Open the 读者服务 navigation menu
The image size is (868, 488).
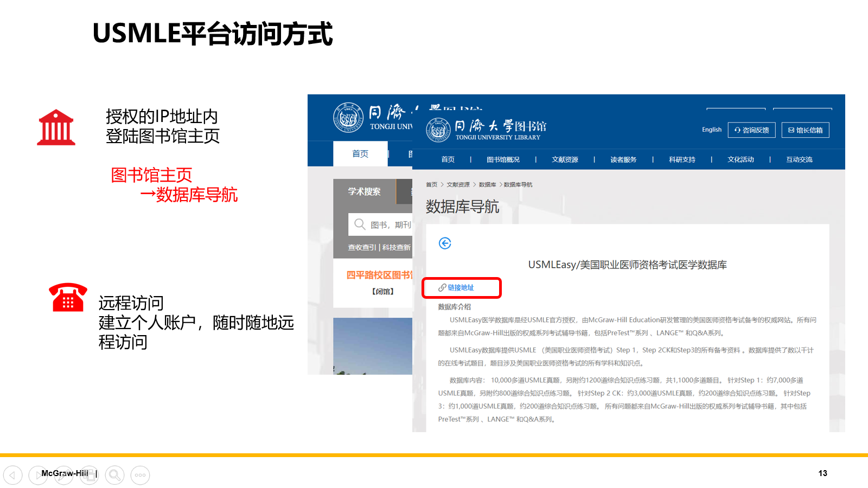coord(623,159)
